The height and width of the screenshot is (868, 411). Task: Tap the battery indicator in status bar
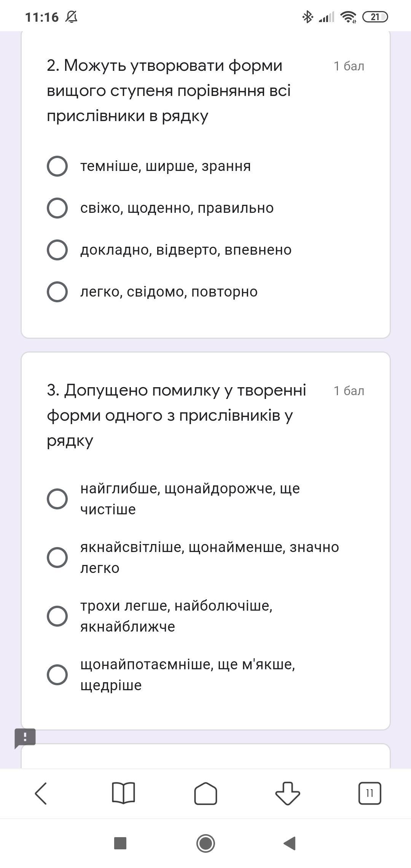pyautogui.click(x=375, y=17)
